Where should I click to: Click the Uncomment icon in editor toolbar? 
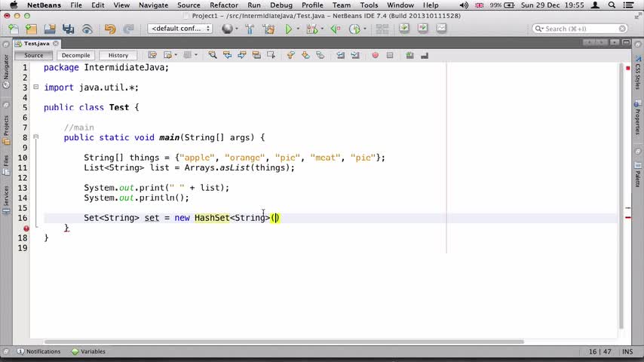coord(425,55)
